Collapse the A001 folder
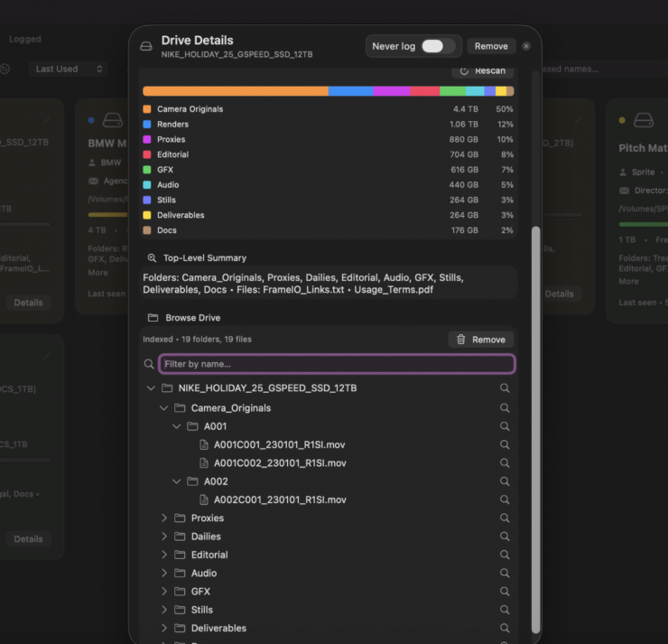This screenshot has height=644, width=668. (177, 426)
